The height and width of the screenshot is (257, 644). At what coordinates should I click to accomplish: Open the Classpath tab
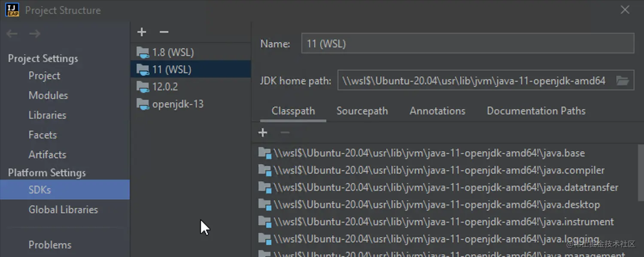pyautogui.click(x=293, y=111)
